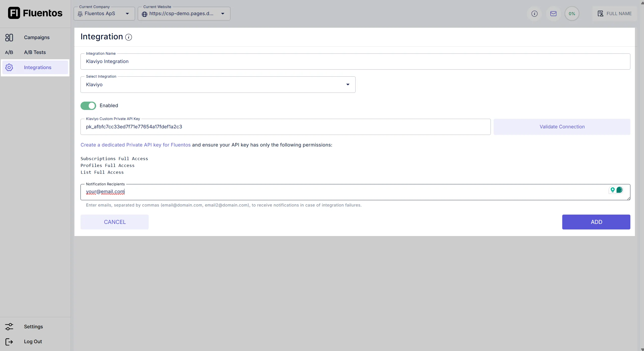Click Log Out in sidebar

tap(35, 341)
